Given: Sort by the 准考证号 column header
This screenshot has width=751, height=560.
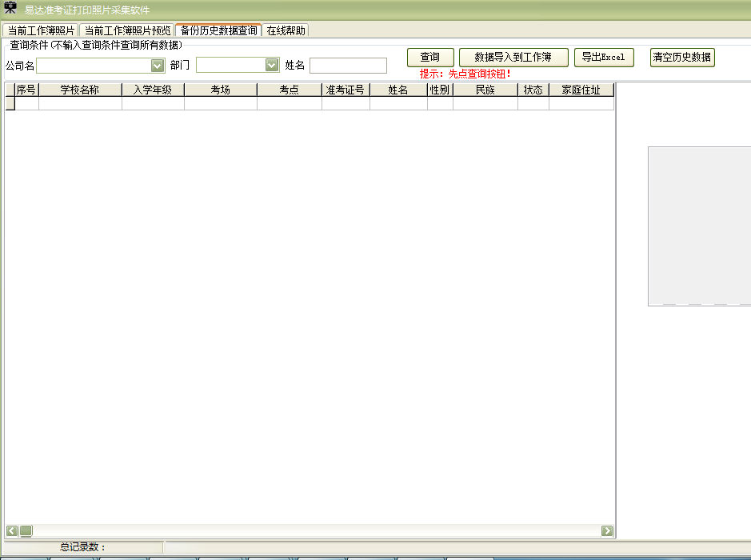Looking at the screenshot, I should pyautogui.click(x=346, y=90).
